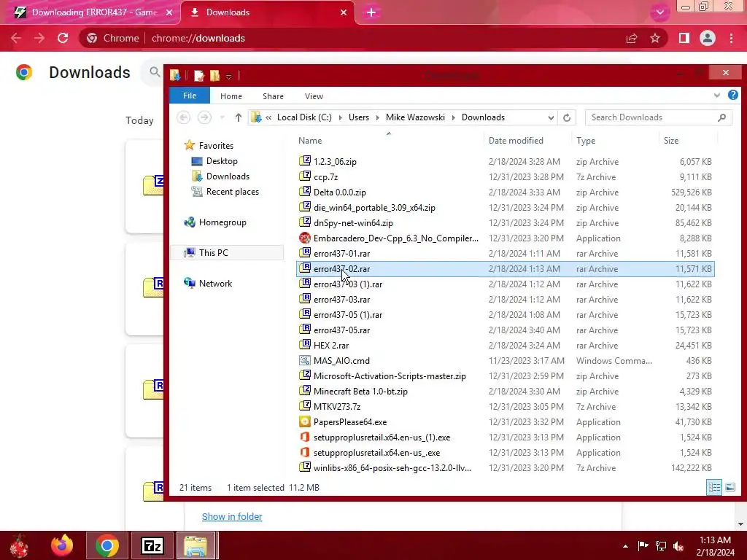Click Local Disk (C:) breadcrumb
This screenshot has height=560, width=747.
coord(304,117)
